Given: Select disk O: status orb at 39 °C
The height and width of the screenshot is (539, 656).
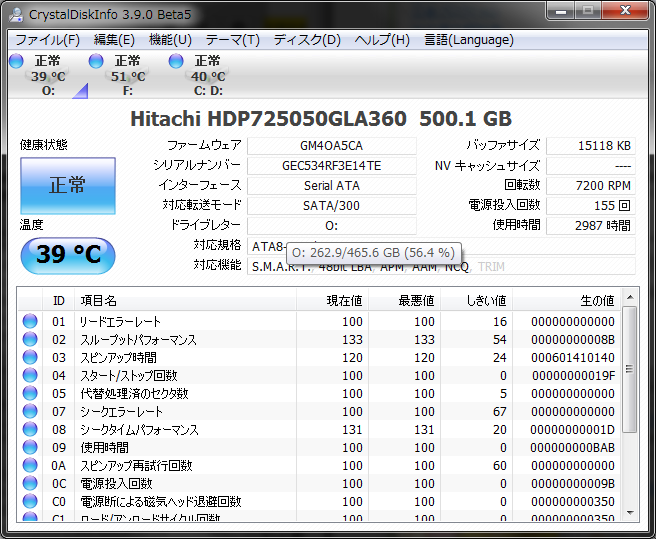Looking at the screenshot, I should tap(17, 61).
